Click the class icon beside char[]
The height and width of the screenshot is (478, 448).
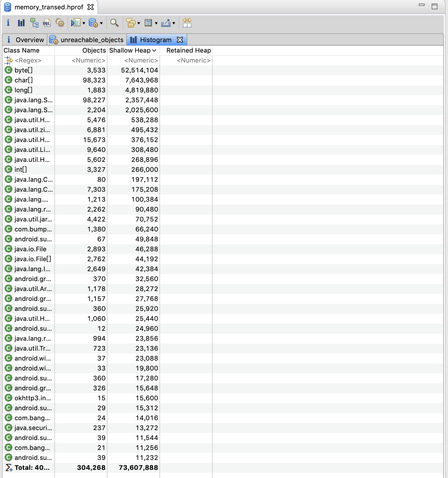pos(8,80)
